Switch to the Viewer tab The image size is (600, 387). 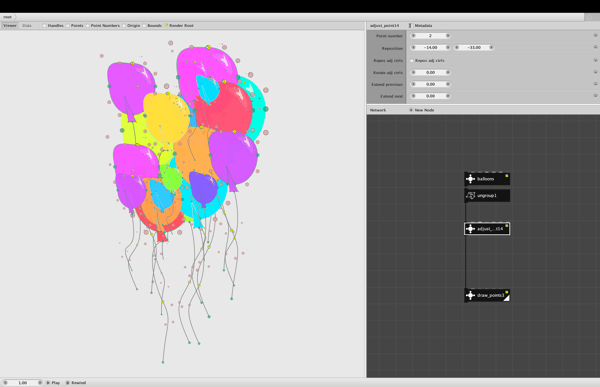click(10, 26)
